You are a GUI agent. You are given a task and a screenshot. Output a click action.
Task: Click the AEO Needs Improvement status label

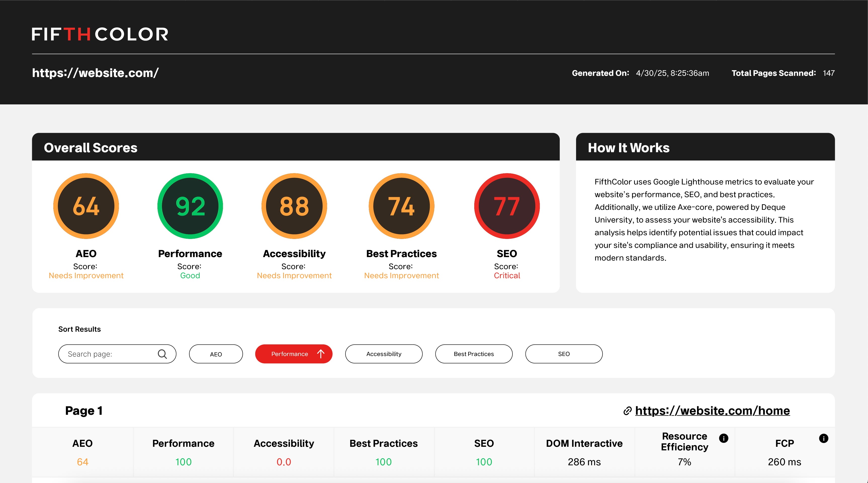pos(86,275)
